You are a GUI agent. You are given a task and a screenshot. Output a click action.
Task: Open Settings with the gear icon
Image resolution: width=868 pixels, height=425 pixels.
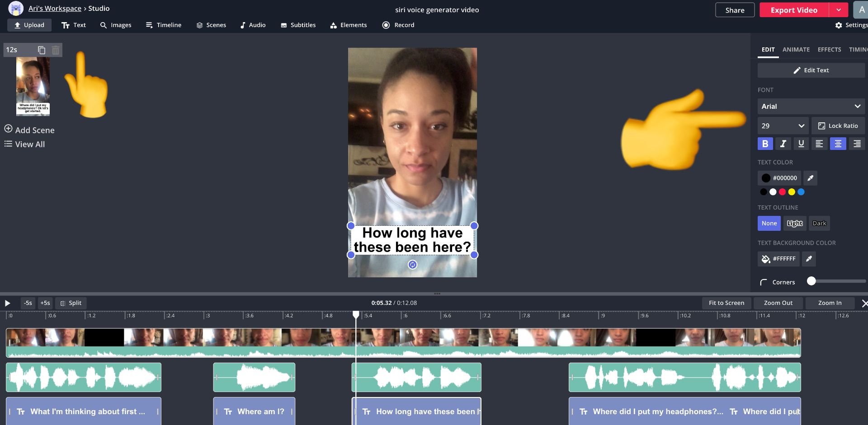click(839, 25)
